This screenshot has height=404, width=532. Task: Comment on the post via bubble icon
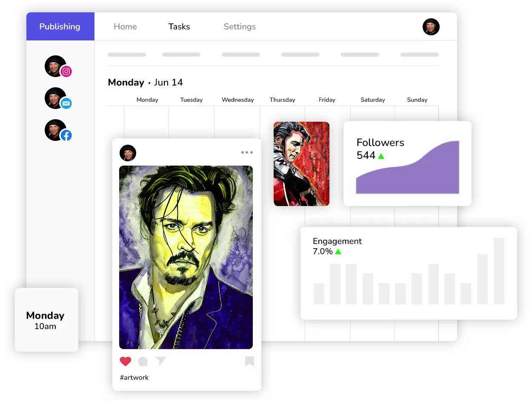click(x=143, y=362)
